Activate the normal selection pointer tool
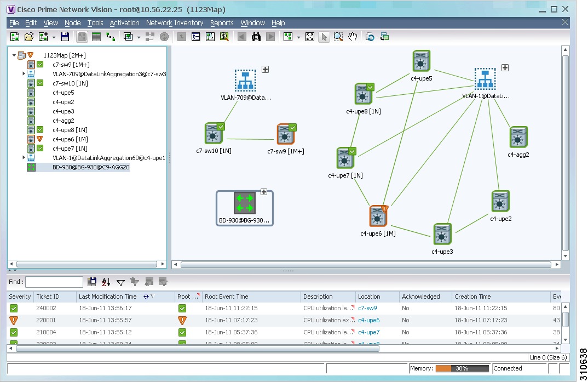The height and width of the screenshot is (382, 588). [x=324, y=37]
